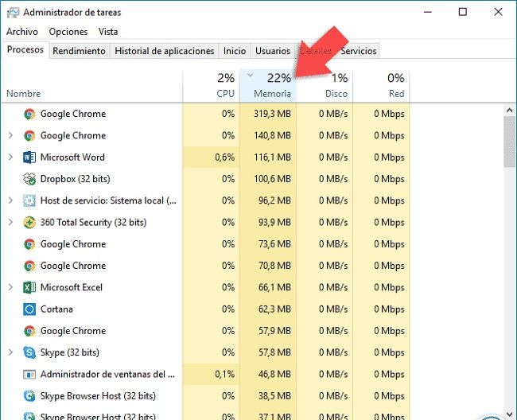
Task: Switch to the Historial de aplicaciones tab
Action: click(165, 51)
